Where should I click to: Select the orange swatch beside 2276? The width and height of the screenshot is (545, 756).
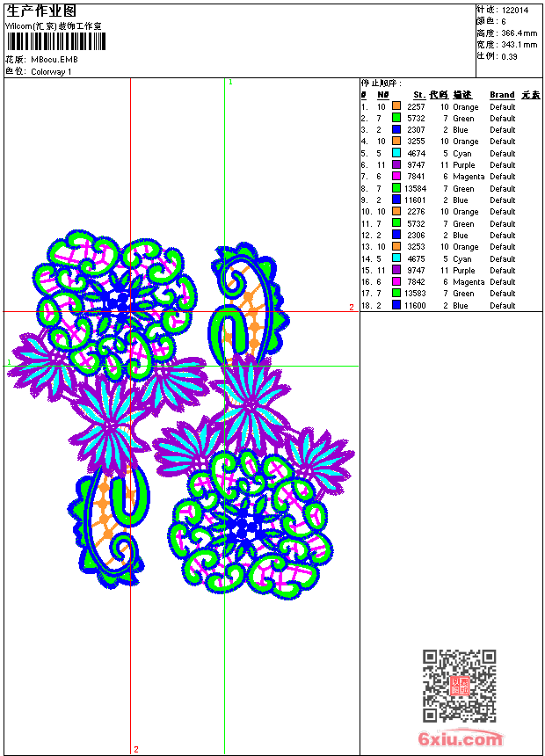(x=396, y=211)
